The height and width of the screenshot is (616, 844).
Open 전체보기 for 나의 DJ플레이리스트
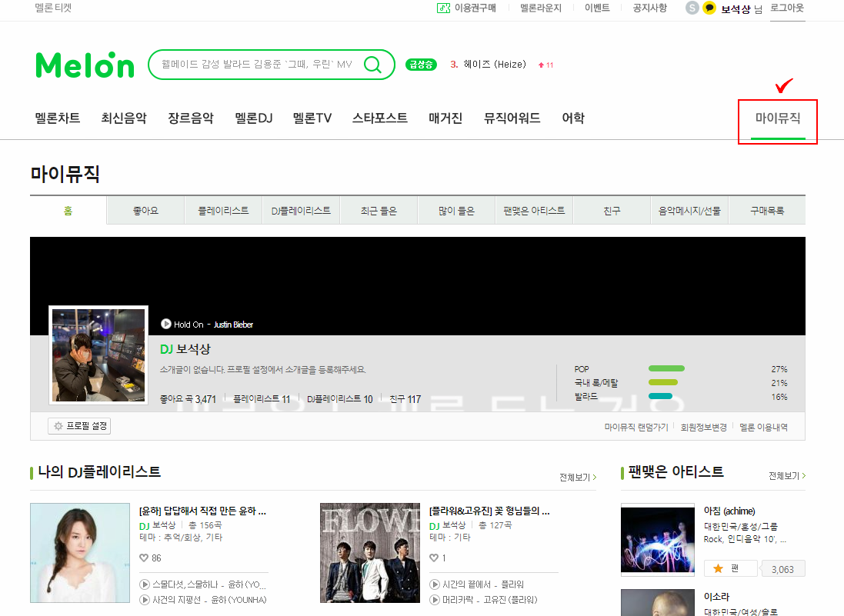click(578, 478)
